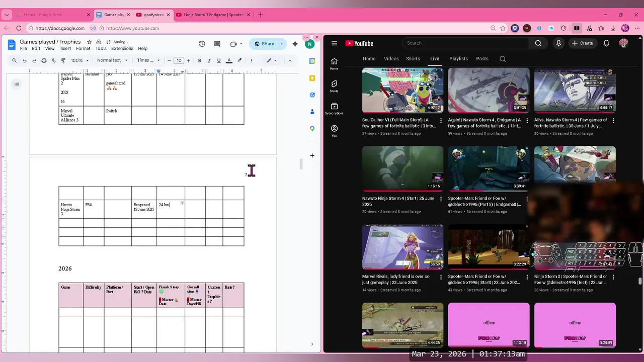Go to YouTube logo homepage
This screenshot has height=362, width=644.
click(x=359, y=43)
